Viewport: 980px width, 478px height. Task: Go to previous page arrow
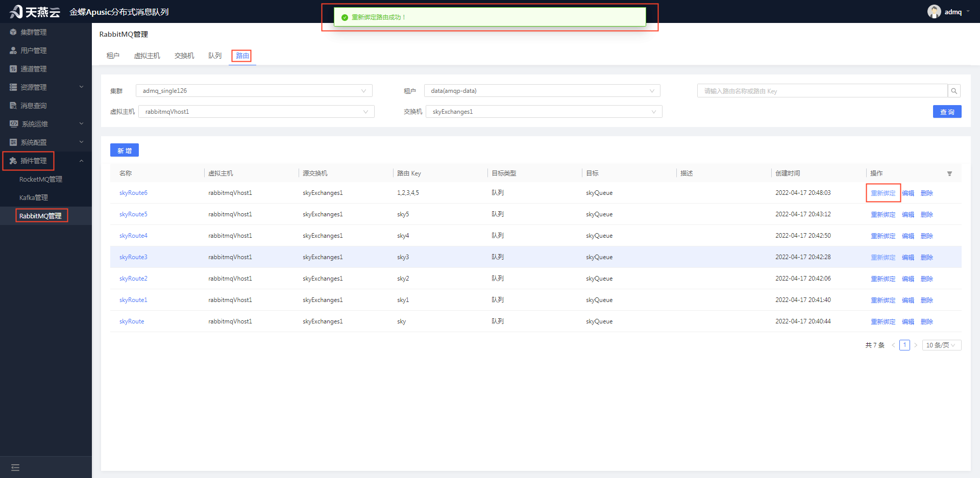893,345
